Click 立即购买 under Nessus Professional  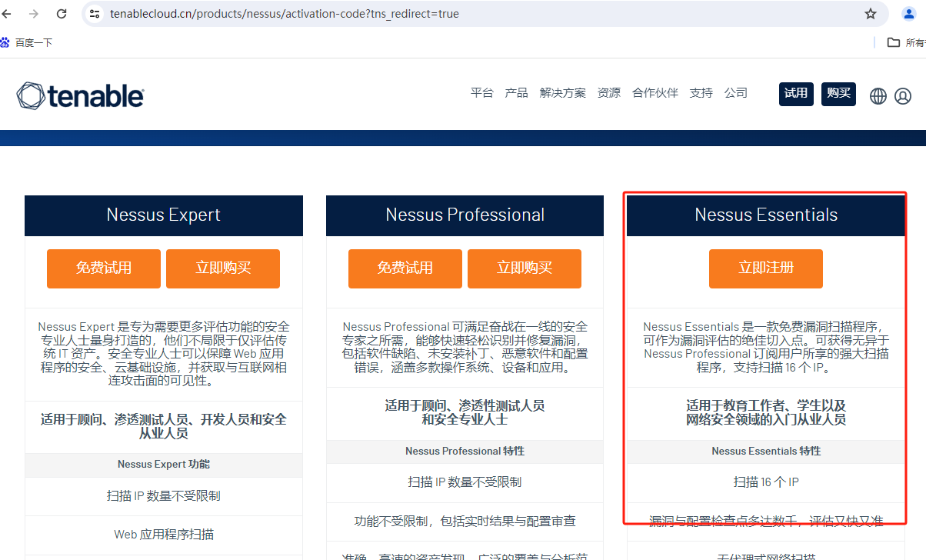(525, 268)
